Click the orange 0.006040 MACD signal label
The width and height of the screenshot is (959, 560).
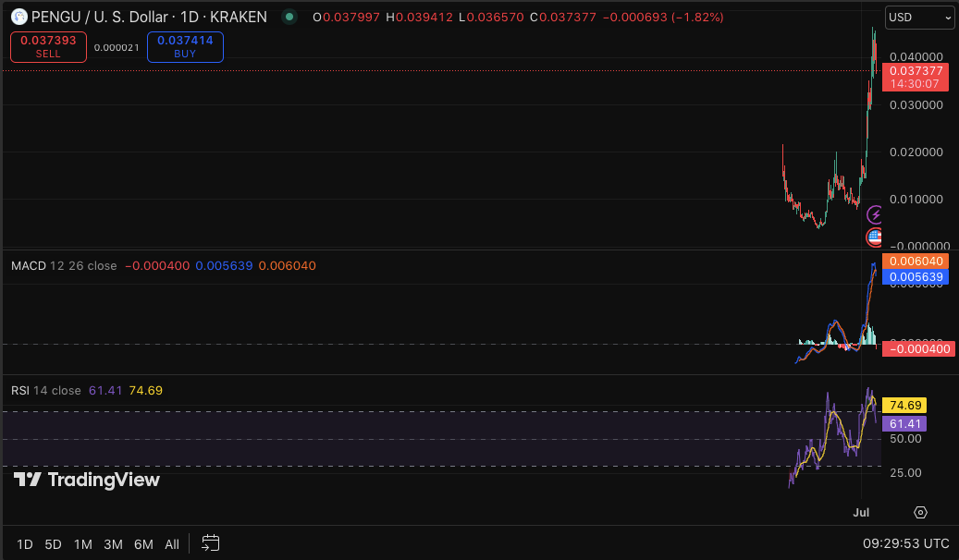point(916,261)
